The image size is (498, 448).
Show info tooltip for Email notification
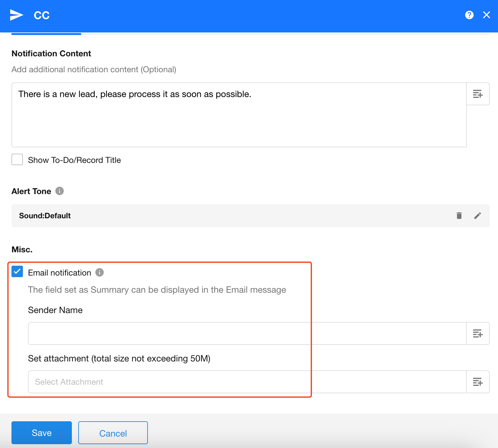(100, 273)
